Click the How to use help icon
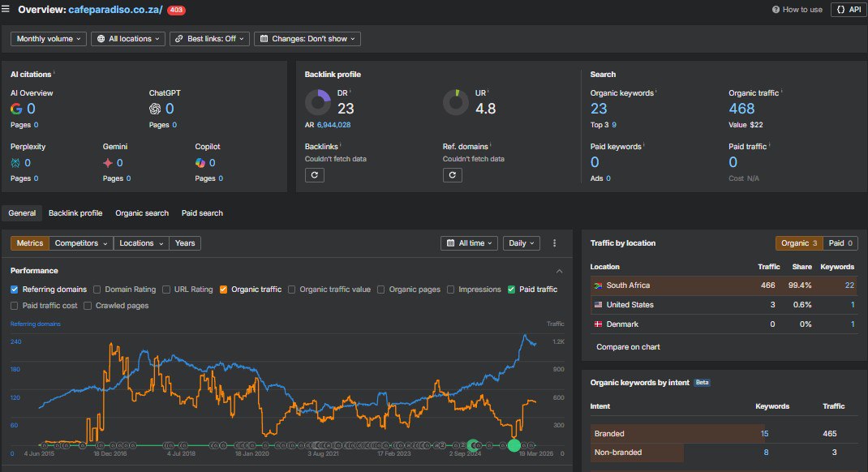The width and height of the screenshot is (868, 472). point(776,10)
